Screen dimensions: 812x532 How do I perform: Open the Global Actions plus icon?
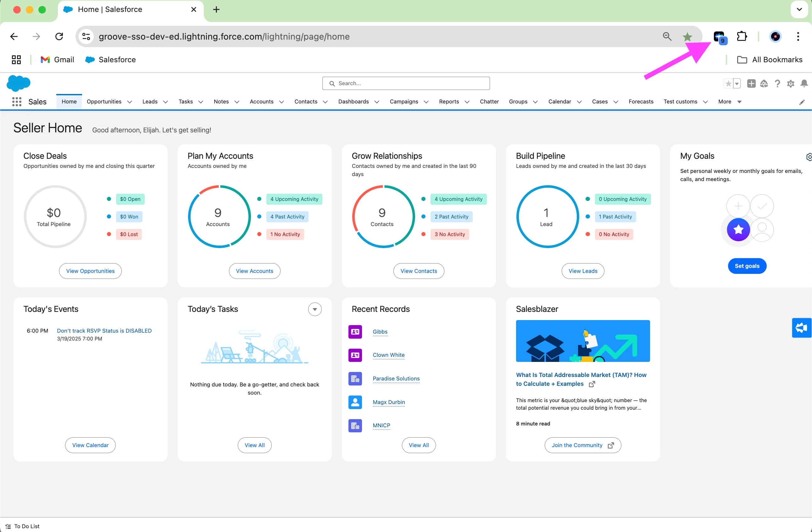pyautogui.click(x=751, y=84)
